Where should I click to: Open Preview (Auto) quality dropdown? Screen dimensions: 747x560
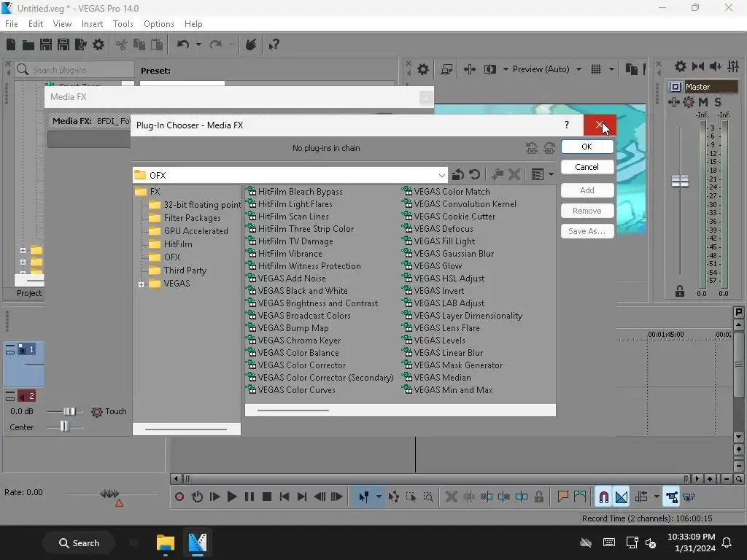pyautogui.click(x=578, y=69)
